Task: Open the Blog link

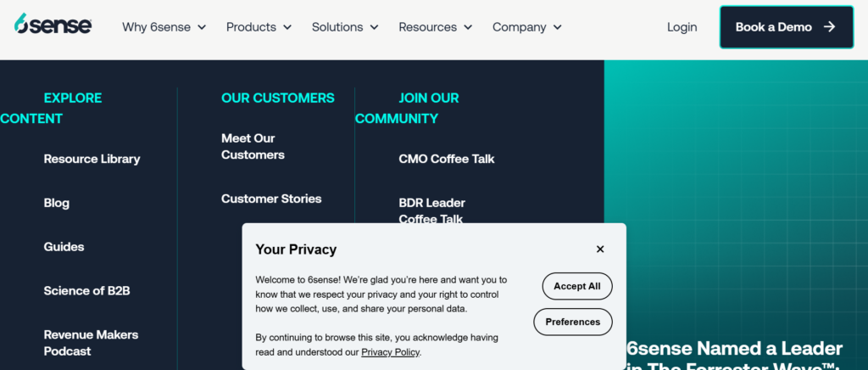Action: (57, 203)
